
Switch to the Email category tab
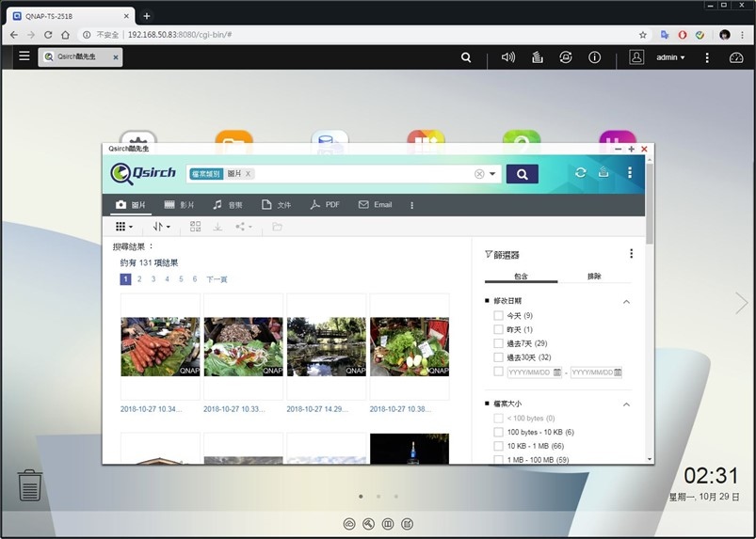coord(375,205)
